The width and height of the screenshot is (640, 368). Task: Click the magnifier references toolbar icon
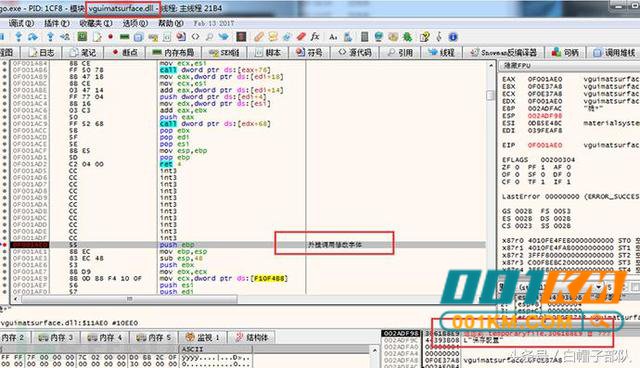209,37
